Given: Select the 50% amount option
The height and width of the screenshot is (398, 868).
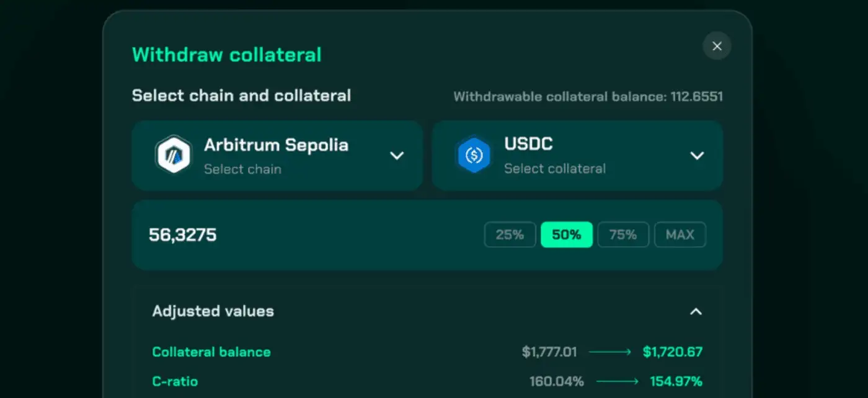Looking at the screenshot, I should 567,235.
